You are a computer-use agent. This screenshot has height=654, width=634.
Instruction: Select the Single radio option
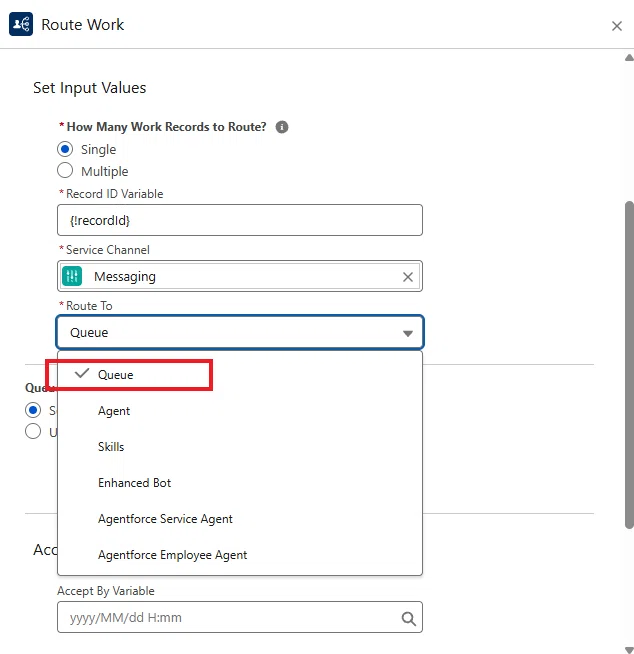[x=65, y=149]
